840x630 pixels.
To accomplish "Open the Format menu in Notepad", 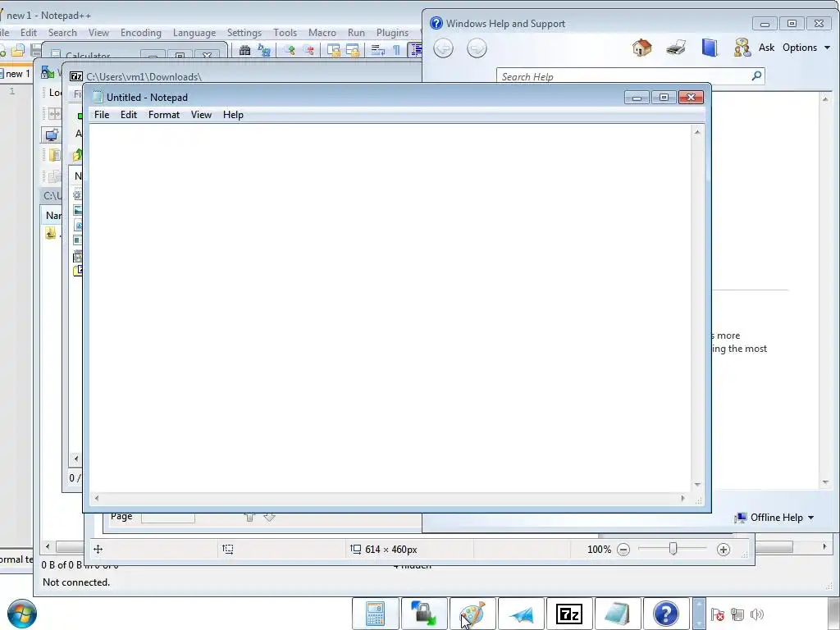I will 164,115.
